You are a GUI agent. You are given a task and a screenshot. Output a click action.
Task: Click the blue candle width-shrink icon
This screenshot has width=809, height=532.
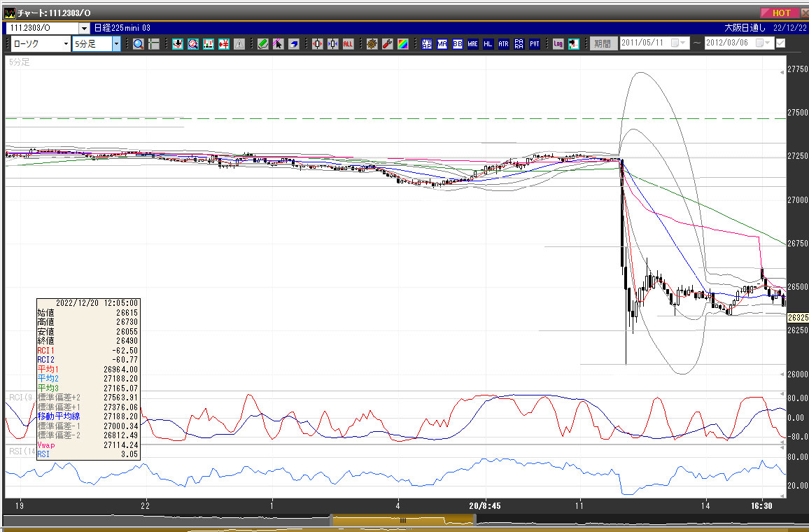pos(333,44)
